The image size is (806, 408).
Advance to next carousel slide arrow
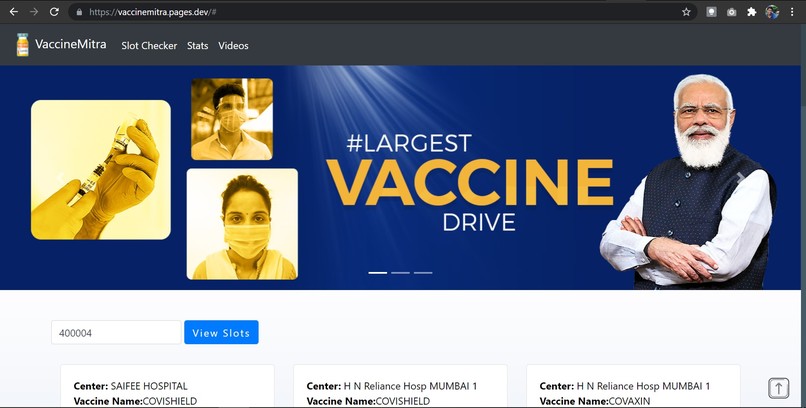(x=740, y=178)
